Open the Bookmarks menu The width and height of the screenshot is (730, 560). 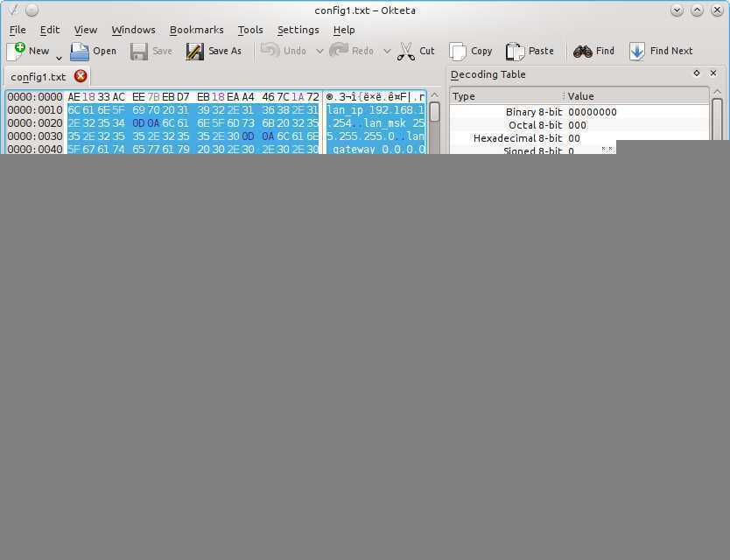[x=196, y=30]
